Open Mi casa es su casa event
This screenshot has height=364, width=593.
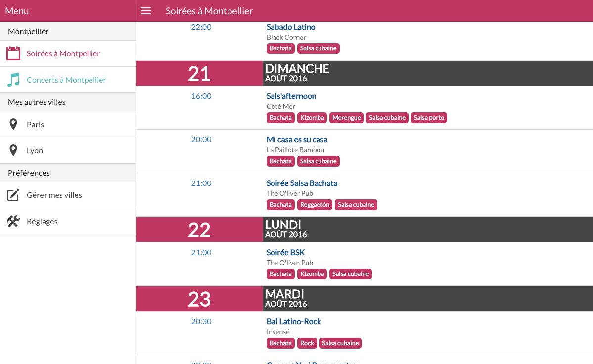coord(297,139)
